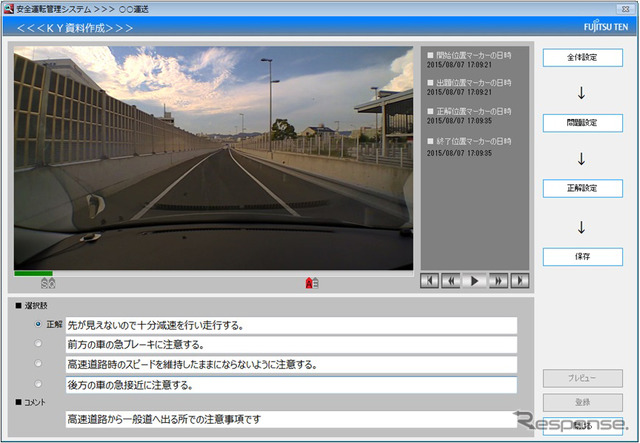This screenshot has width=640, height=443.
Task: Select the 正解 radio button for the first choice
Action: pyautogui.click(x=38, y=324)
